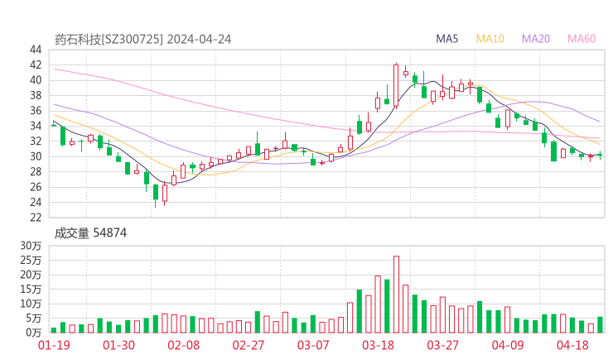Viewport: 613px width, 364px height.
Task: Click the price axis value 22
Action: coord(36,217)
